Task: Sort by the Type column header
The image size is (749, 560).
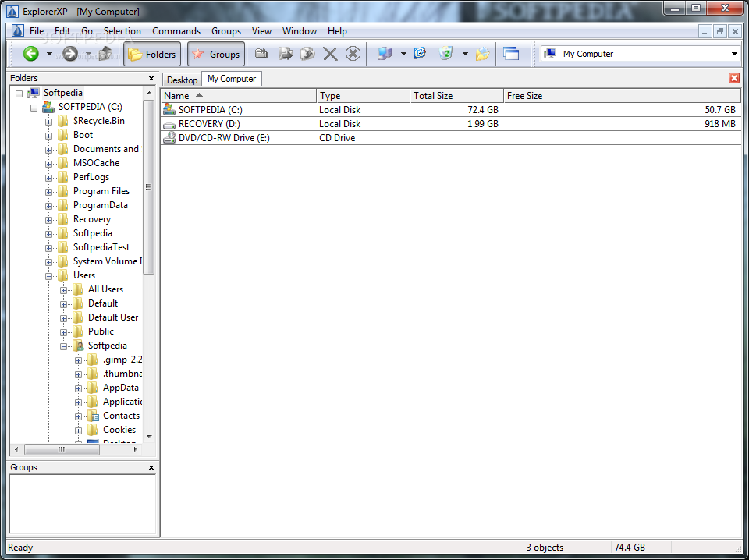Action: (x=363, y=95)
